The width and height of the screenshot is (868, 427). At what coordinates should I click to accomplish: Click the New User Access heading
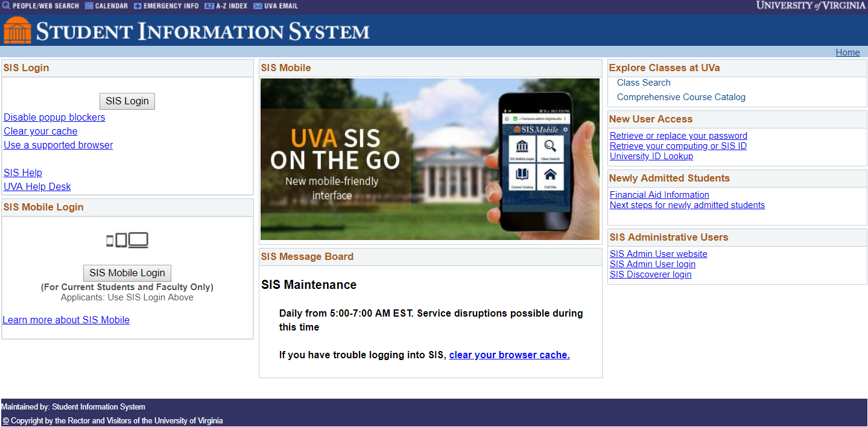tap(651, 119)
